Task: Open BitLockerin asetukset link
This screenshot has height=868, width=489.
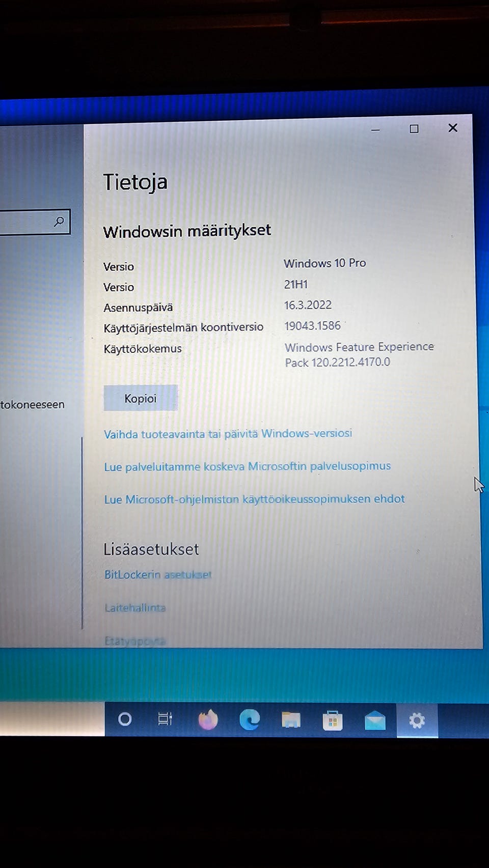Action: tap(158, 575)
